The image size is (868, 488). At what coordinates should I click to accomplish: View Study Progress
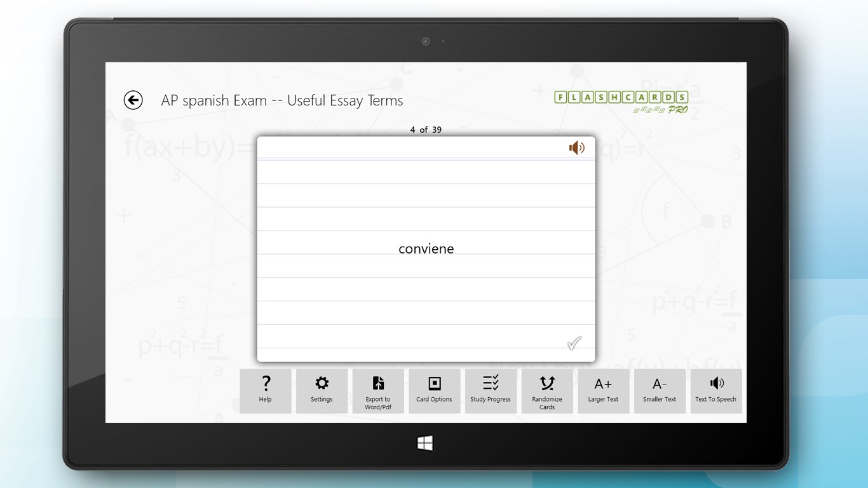pyautogui.click(x=491, y=391)
